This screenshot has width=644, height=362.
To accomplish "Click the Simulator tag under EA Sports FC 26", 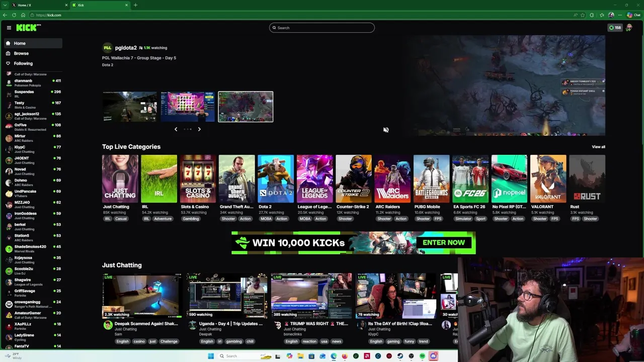I will [463, 219].
